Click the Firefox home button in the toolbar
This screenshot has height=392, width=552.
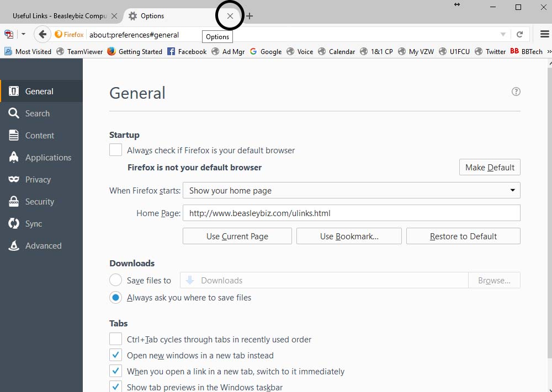(x=69, y=34)
